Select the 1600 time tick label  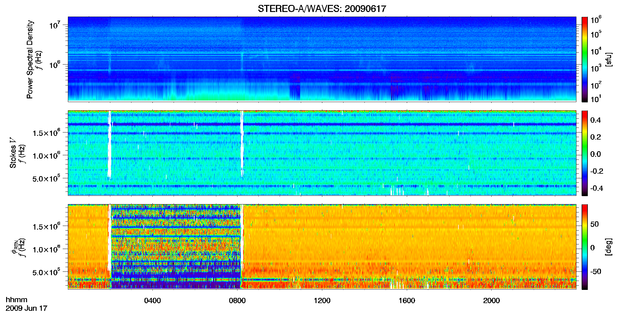tap(407, 301)
